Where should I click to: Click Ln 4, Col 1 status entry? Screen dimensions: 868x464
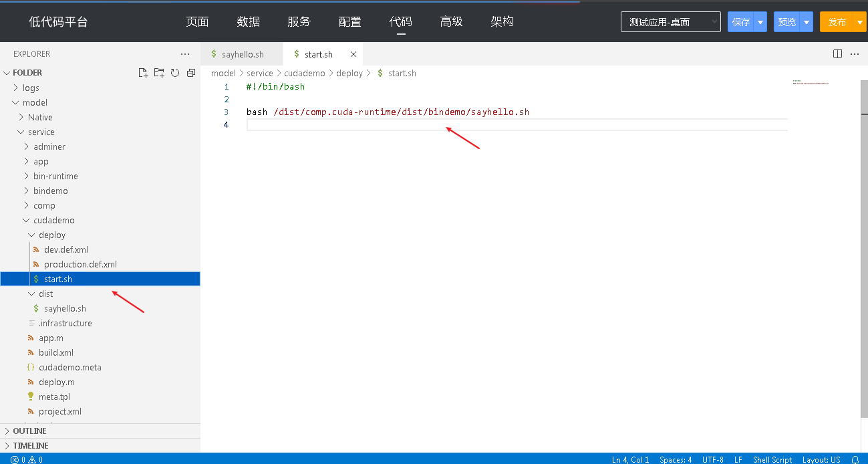pos(630,459)
